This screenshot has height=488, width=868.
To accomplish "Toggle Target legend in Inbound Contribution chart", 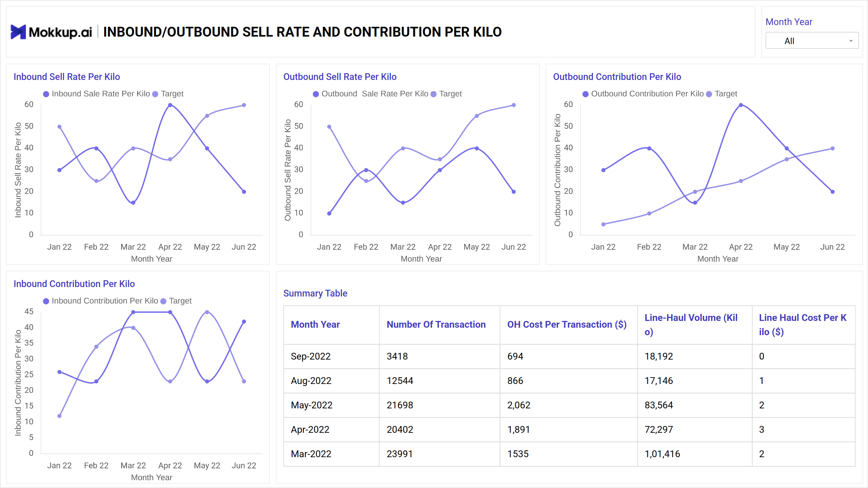I will click(x=176, y=301).
